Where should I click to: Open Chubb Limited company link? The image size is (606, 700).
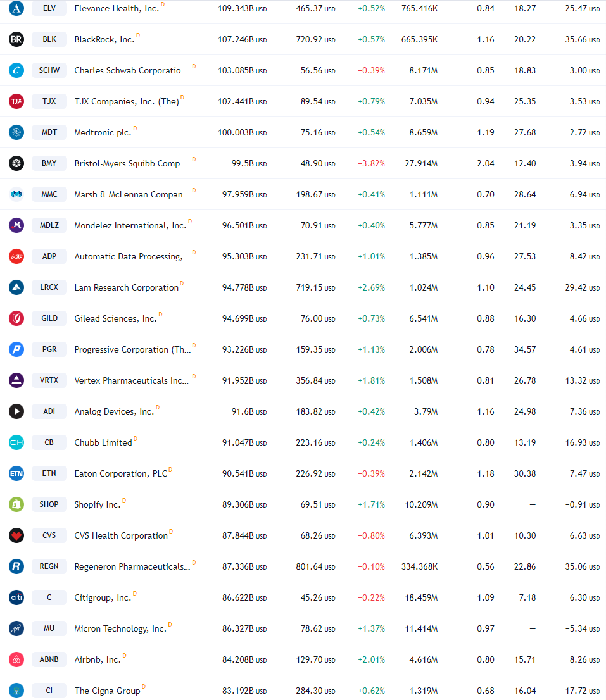(x=103, y=443)
